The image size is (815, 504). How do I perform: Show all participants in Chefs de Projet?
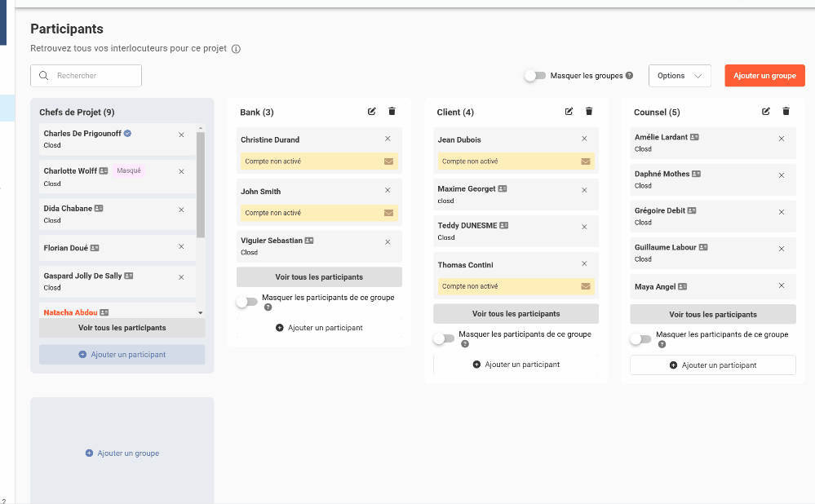[122, 328]
